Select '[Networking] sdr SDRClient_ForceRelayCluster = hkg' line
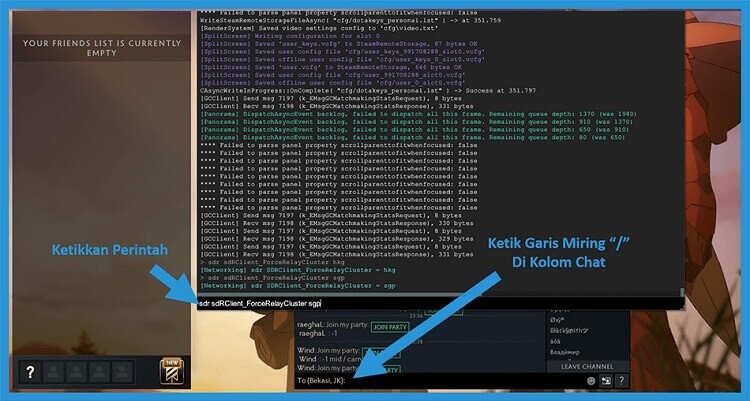This screenshot has width=750, height=401. 298,270
